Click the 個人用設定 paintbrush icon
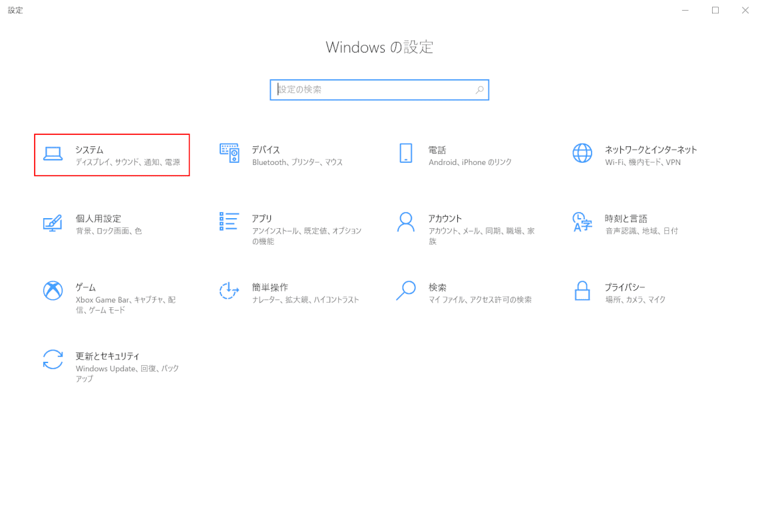The image size is (760, 532). pyautogui.click(x=53, y=223)
